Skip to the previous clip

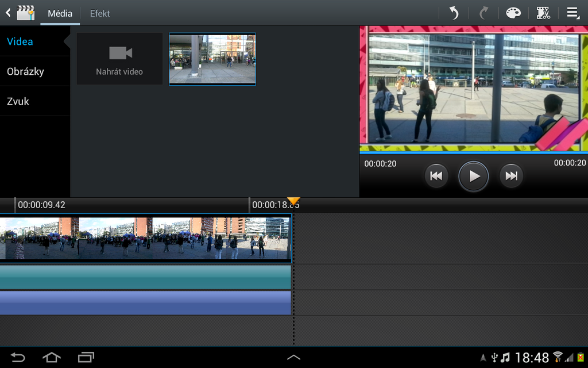tap(436, 176)
